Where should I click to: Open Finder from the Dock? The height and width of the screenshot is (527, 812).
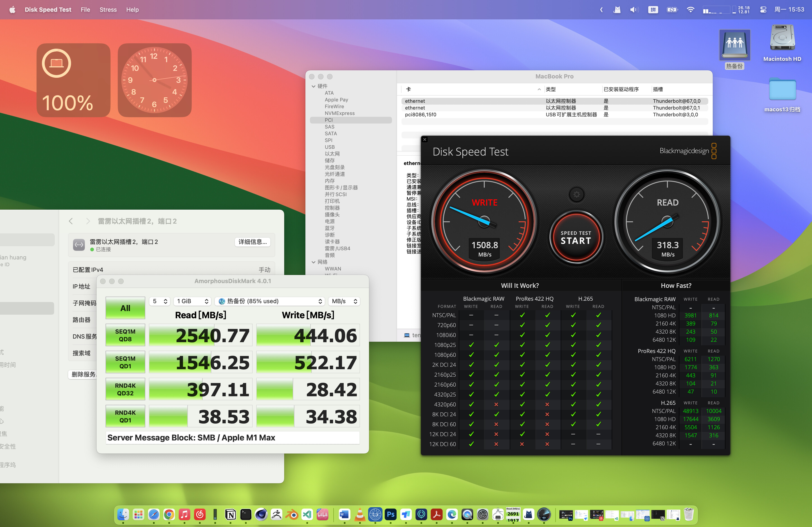(x=123, y=514)
